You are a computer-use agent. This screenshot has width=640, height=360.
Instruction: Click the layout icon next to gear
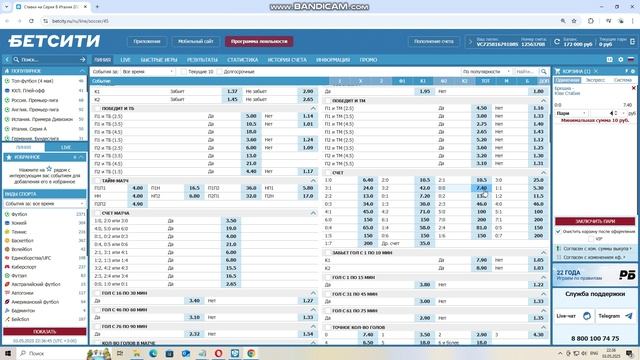(609, 60)
